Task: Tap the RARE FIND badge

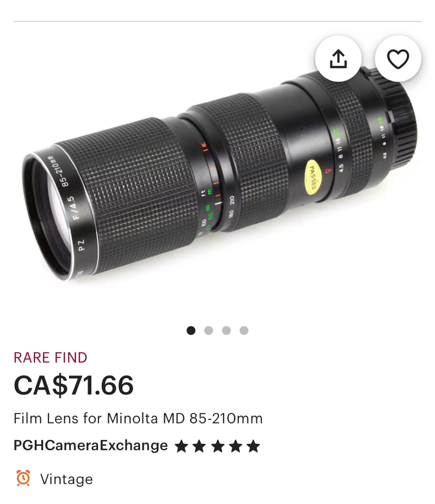Action: 50,358
